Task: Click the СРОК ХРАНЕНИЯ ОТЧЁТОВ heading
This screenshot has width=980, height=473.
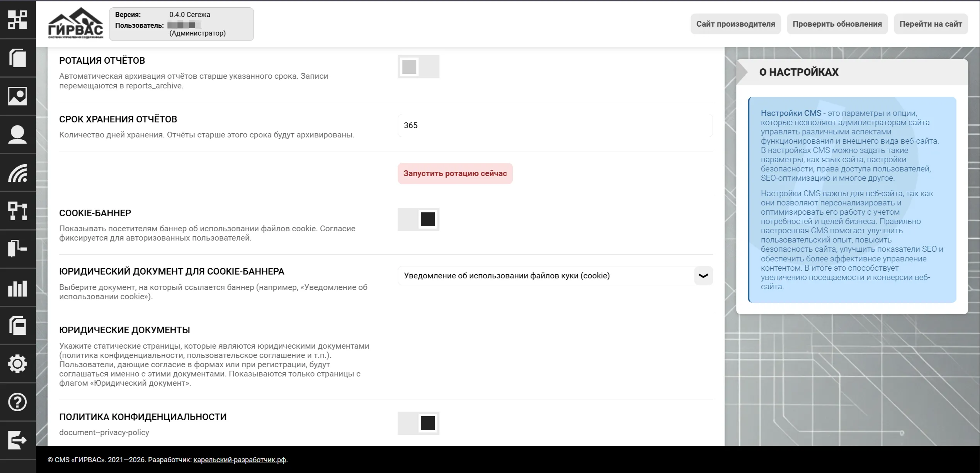Action: click(118, 119)
